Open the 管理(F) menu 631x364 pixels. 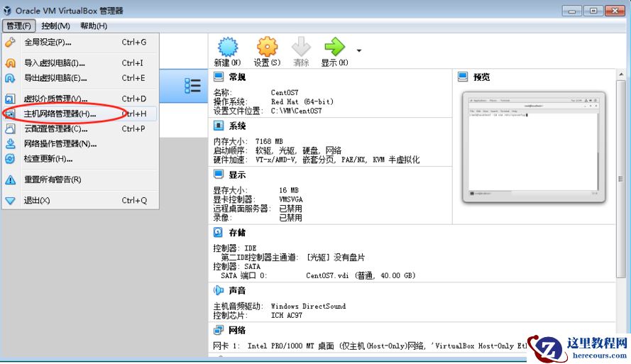[19, 26]
